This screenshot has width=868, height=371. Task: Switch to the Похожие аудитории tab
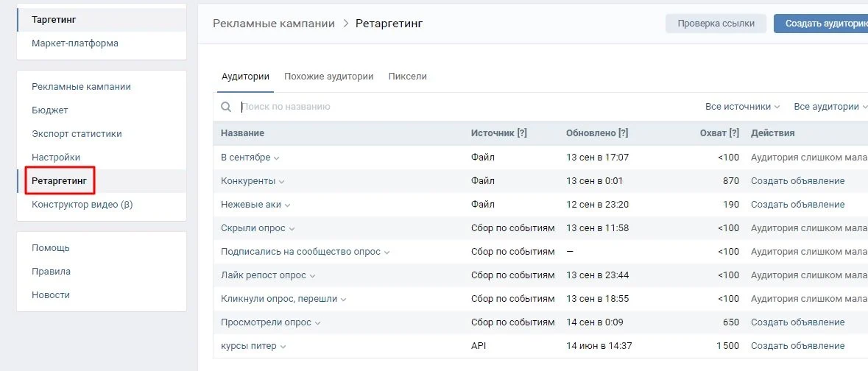tap(329, 77)
